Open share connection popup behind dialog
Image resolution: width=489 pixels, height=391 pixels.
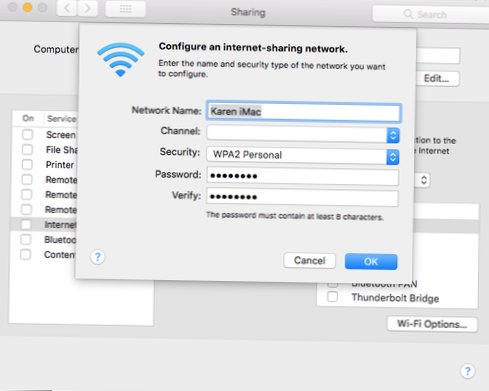[424, 180]
